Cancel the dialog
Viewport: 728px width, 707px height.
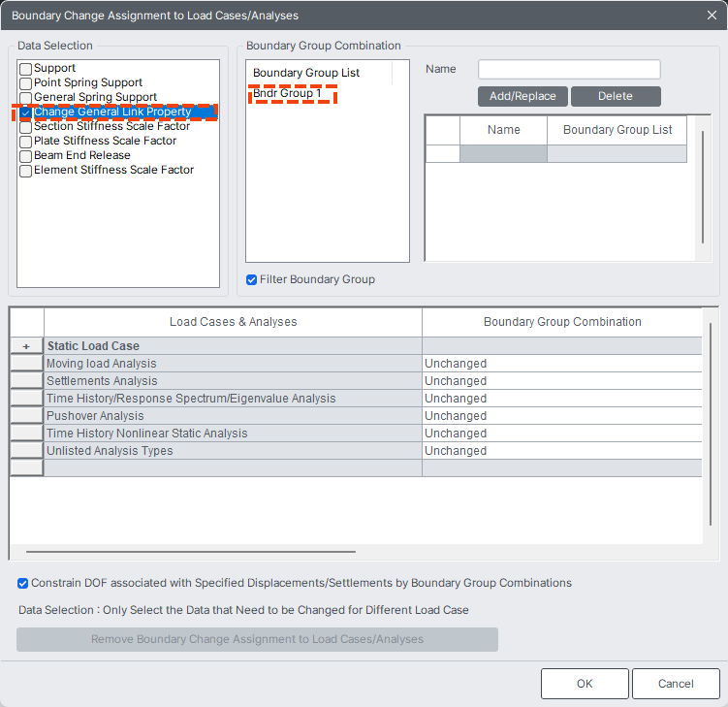point(676,684)
